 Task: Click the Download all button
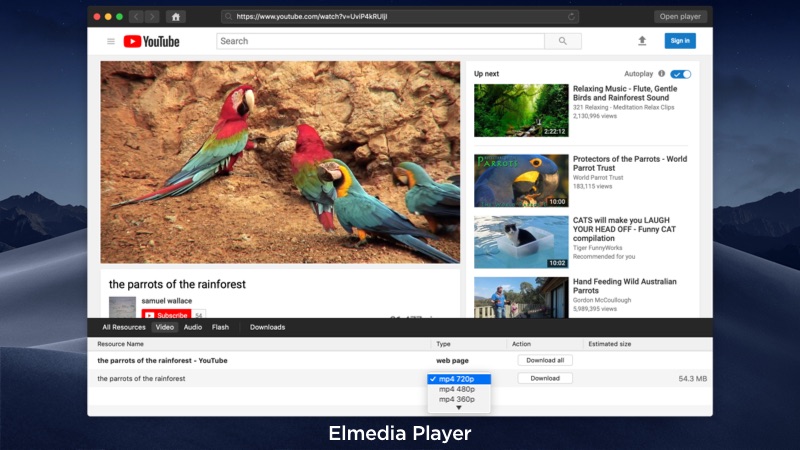pyautogui.click(x=545, y=360)
